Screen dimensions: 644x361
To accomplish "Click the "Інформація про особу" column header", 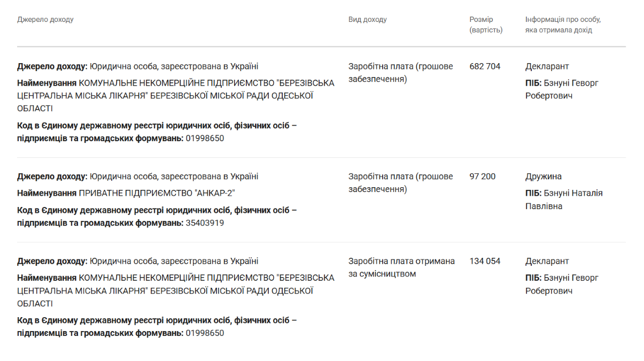I will [563, 25].
